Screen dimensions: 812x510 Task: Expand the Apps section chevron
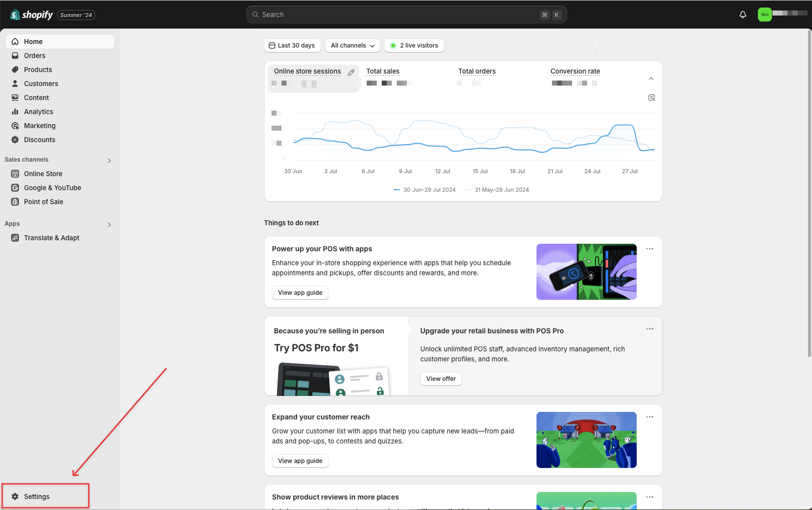pyautogui.click(x=109, y=225)
